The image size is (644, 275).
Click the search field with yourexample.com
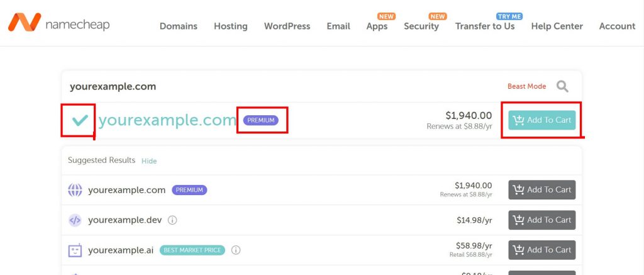tap(284, 87)
